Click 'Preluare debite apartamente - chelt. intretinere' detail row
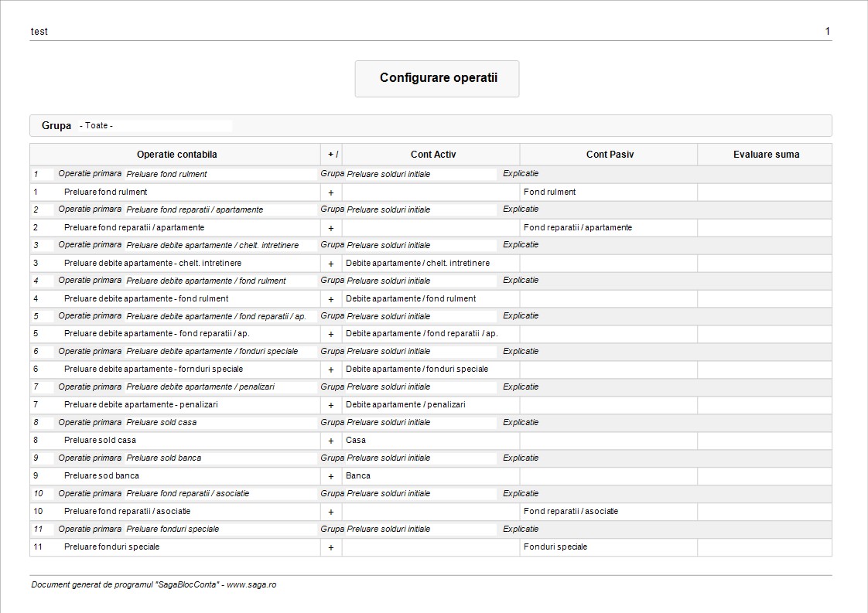This screenshot has height=613, width=868. click(x=152, y=263)
